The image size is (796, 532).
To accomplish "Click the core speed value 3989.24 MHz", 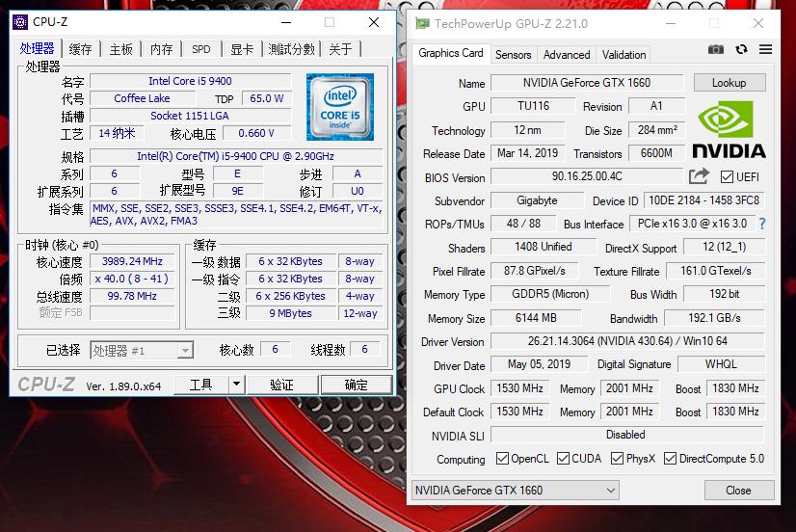I will 132,261.
